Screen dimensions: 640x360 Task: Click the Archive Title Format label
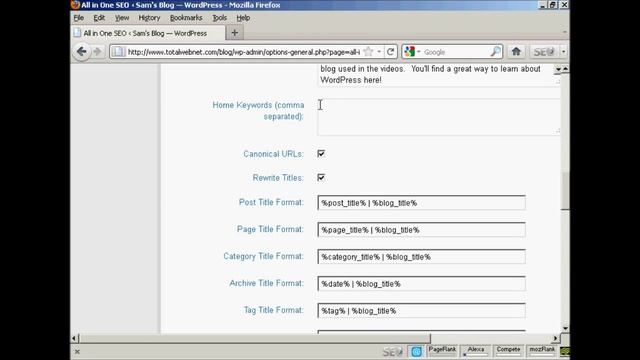(x=266, y=283)
